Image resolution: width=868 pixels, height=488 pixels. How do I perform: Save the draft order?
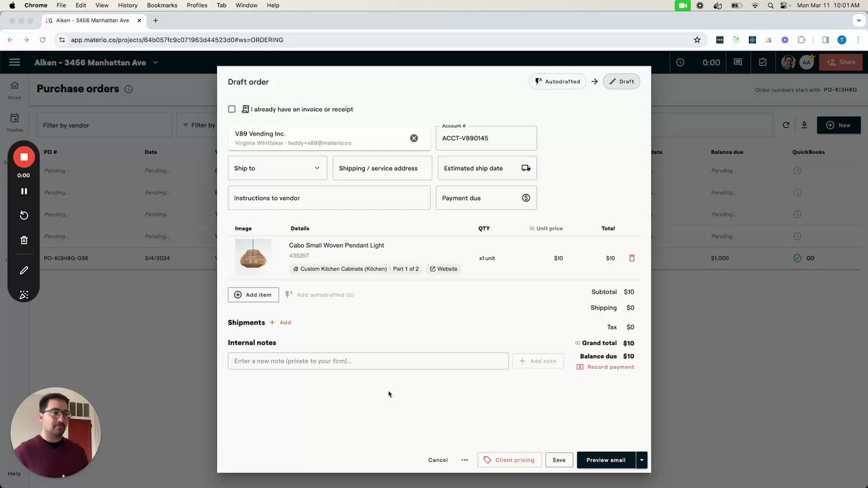[559, 460]
